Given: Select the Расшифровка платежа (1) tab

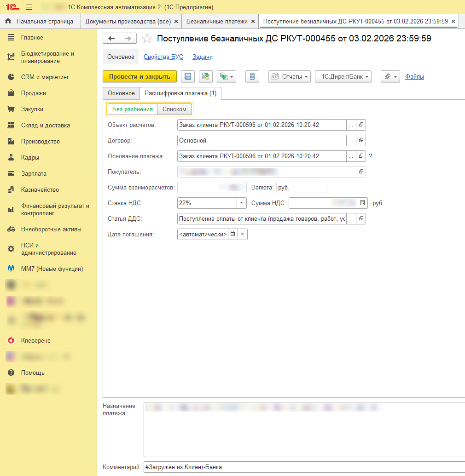Looking at the screenshot, I should [180, 93].
